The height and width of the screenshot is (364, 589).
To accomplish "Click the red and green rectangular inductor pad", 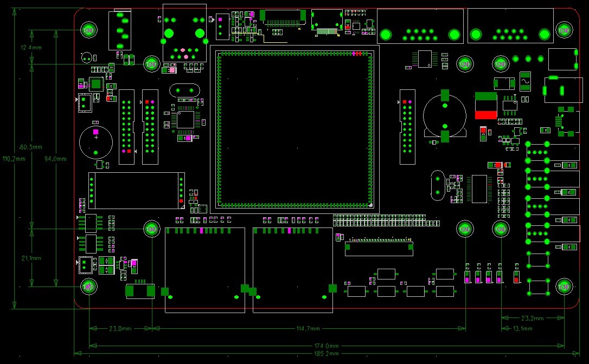I will tap(485, 106).
